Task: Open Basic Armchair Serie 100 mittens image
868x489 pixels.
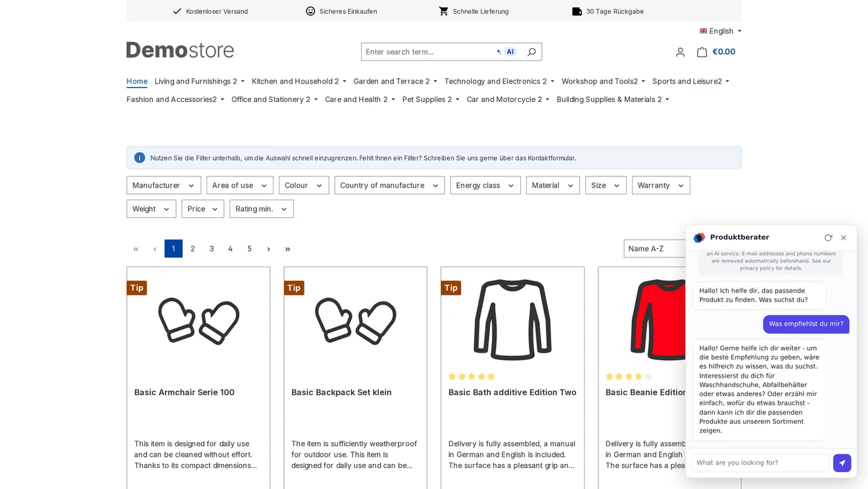Action: 199,321
